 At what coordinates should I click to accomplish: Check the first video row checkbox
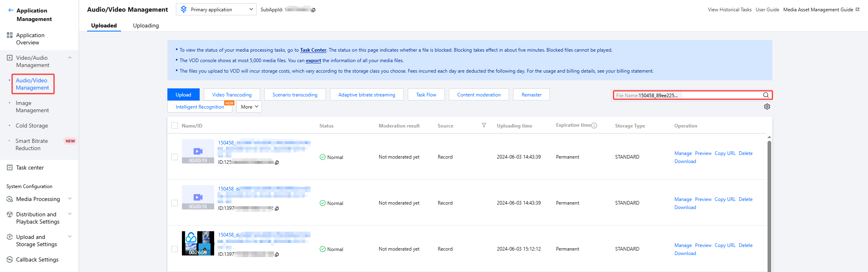click(x=175, y=157)
